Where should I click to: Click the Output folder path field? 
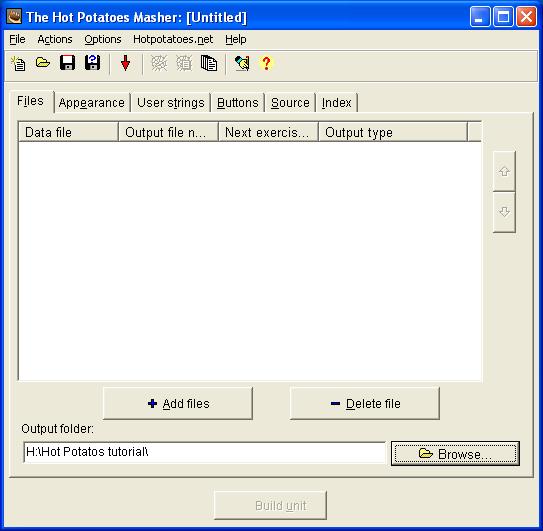tap(204, 452)
